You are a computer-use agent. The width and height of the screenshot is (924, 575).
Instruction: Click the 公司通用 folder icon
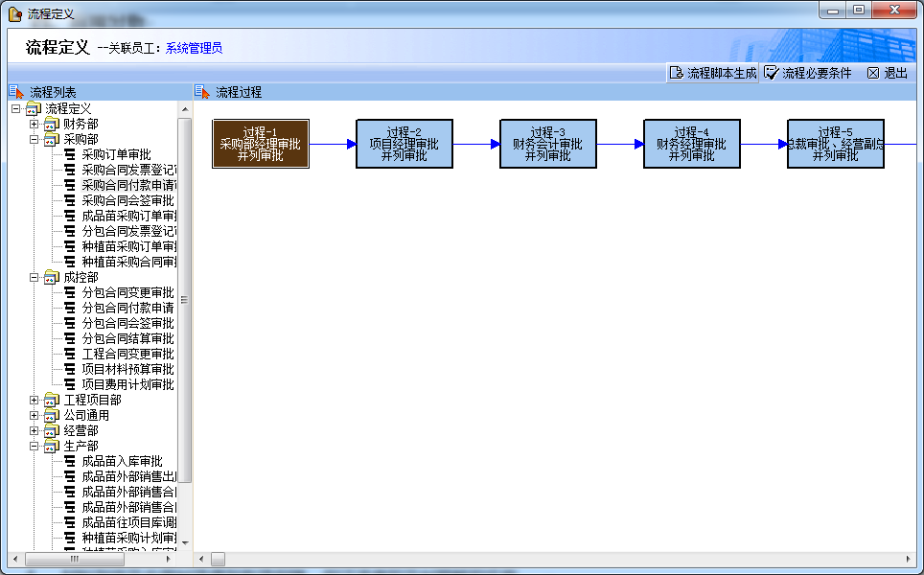point(52,415)
